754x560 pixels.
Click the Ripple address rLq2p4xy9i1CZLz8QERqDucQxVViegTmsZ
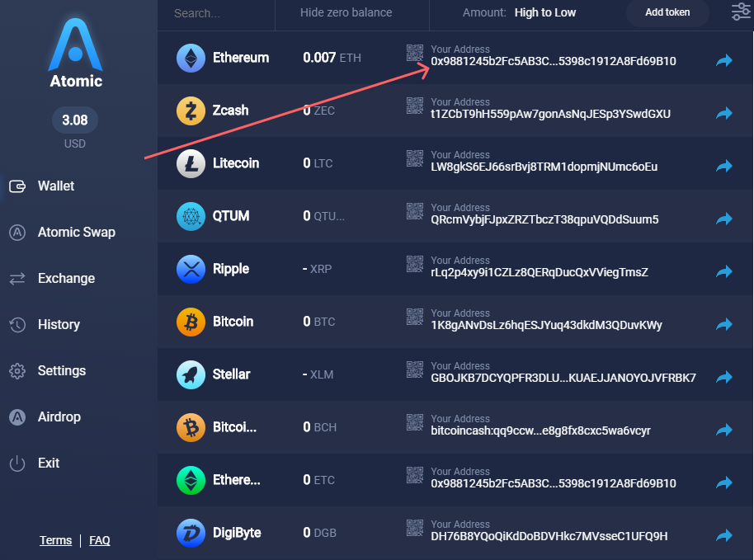pyautogui.click(x=539, y=272)
